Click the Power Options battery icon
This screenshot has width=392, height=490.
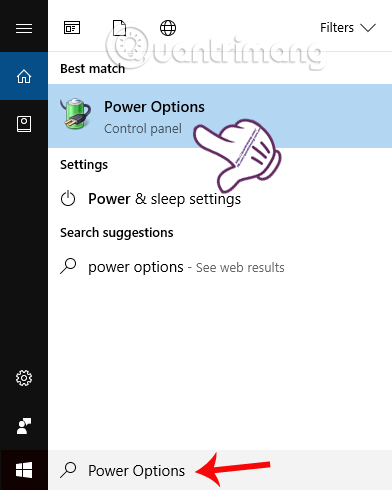pyautogui.click(x=76, y=114)
